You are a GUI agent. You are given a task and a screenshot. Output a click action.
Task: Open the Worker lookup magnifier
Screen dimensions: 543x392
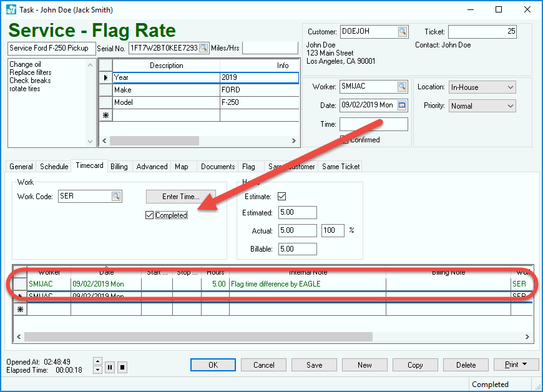click(403, 87)
